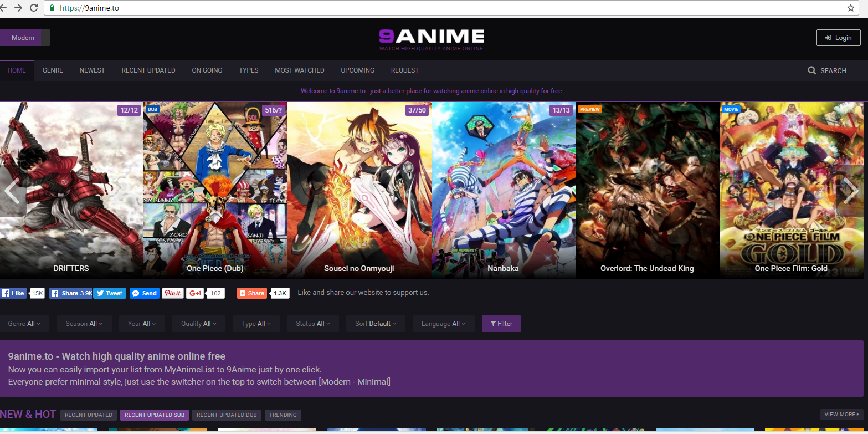Select the TRENDING tab

point(283,415)
